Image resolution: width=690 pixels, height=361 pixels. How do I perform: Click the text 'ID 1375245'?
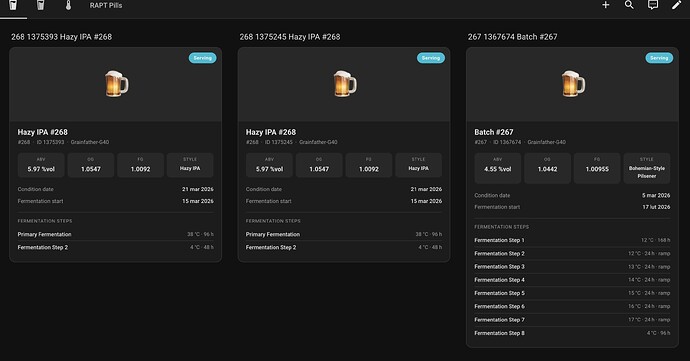point(279,142)
